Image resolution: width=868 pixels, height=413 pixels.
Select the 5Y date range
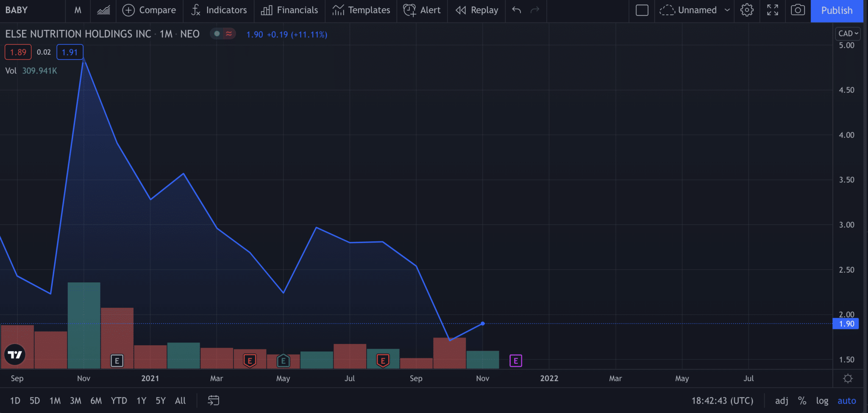click(x=161, y=401)
